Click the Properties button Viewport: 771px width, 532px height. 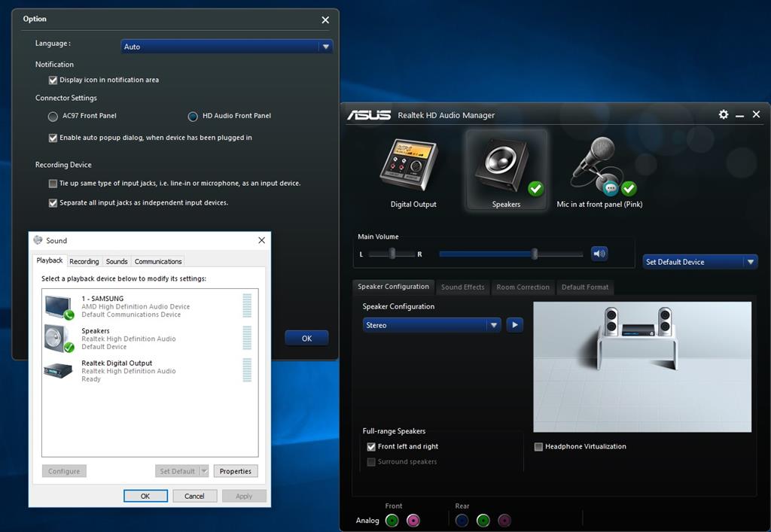pos(236,471)
